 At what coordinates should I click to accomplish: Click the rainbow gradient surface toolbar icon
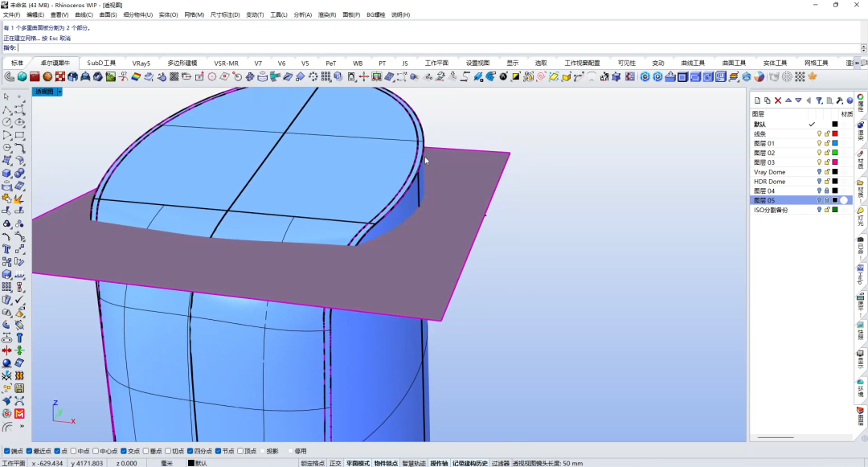136,77
